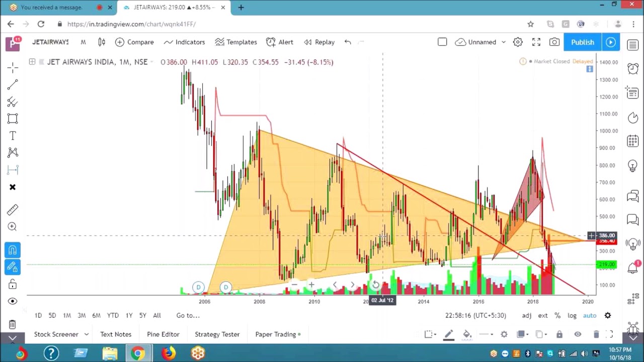Select the Text annotation tool
644x362 pixels.
pyautogui.click(x=13, y=136)
